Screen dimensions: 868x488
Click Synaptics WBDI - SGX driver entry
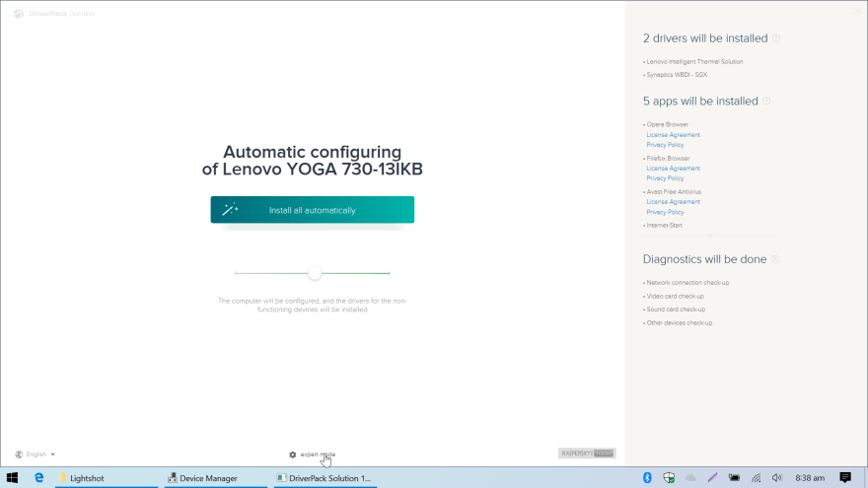pyautogui.click(x=677, y=75)
